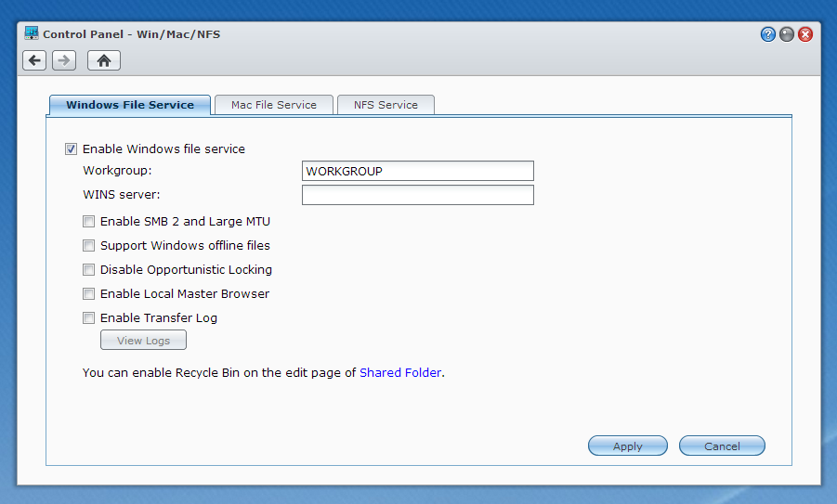Open the Shared Folder link
Screen dimensions: 837x504
pyautogui.click(x=400, y=373)
